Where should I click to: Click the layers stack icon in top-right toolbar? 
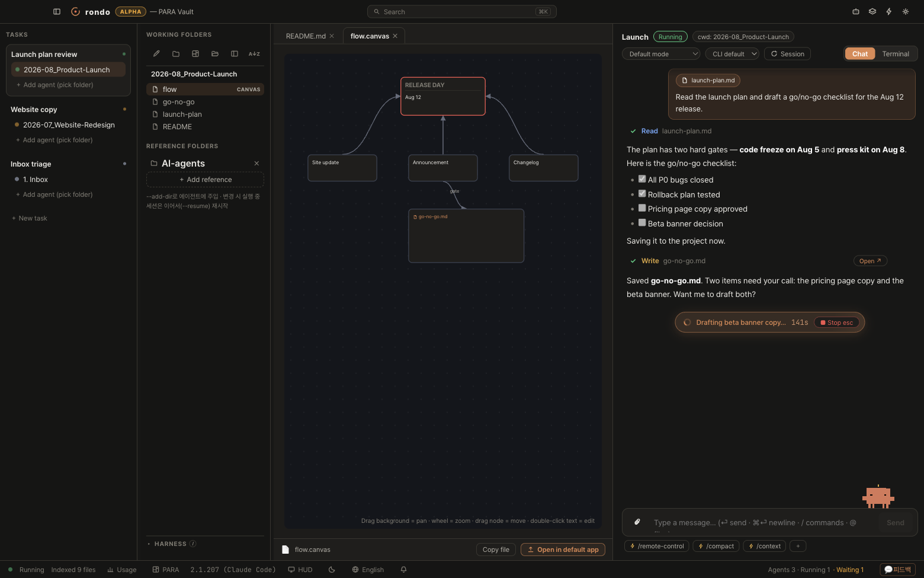872,11
